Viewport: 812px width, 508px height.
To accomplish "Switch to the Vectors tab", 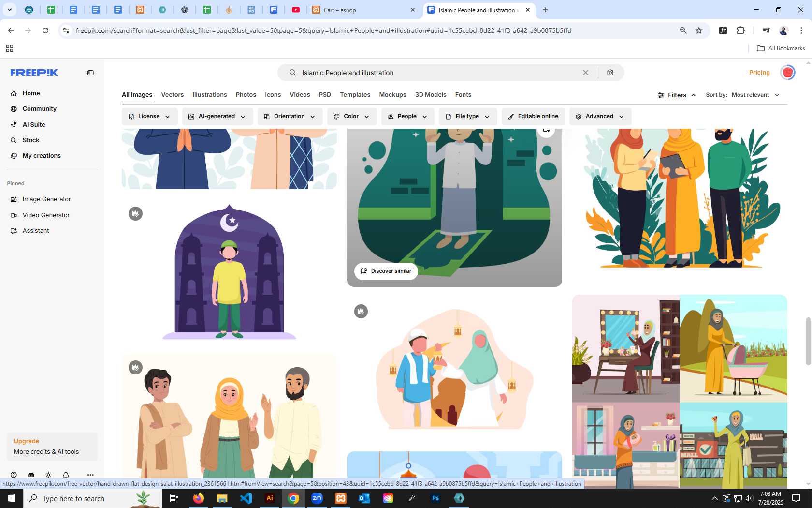I will 173,95.
